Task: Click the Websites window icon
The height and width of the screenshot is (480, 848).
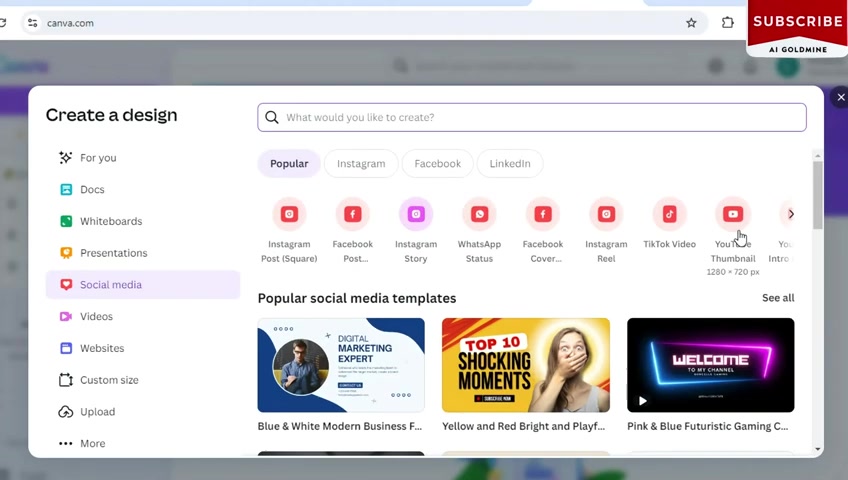Action: pyautogui.click(x=66, y=348)
